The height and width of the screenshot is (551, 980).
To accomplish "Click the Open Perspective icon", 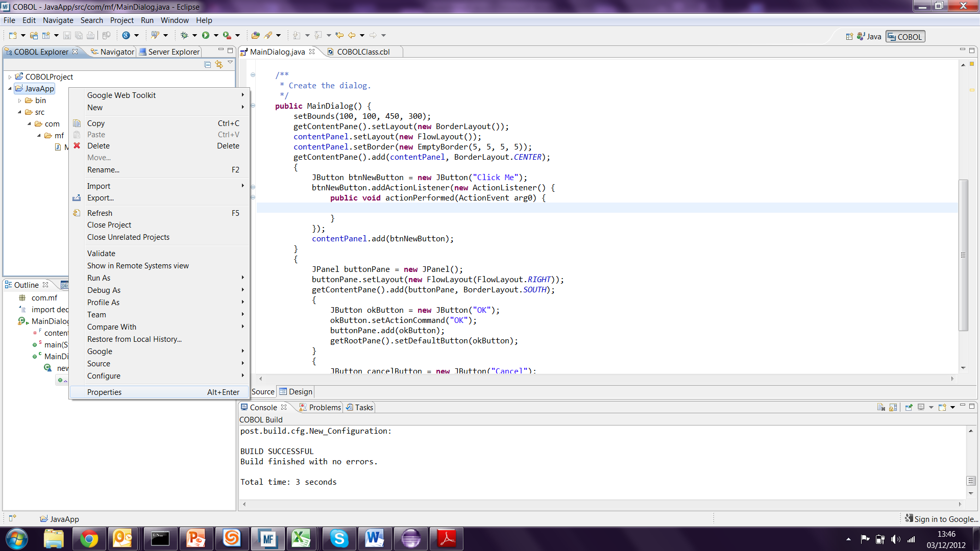I will [x=849, y=37].
